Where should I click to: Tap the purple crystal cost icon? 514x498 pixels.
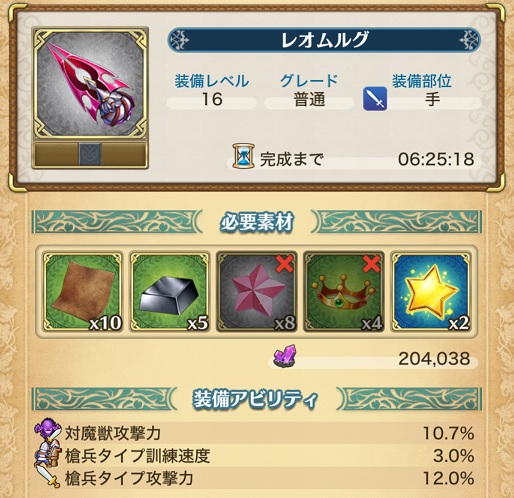(x=285, y=356)
